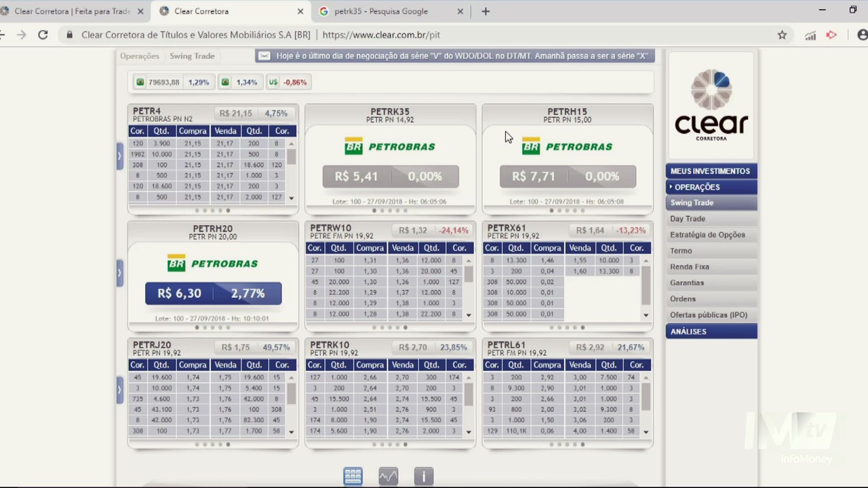
Task: Switch to Clear Corretora Feita para Trade tab
Action: [72, 12]
